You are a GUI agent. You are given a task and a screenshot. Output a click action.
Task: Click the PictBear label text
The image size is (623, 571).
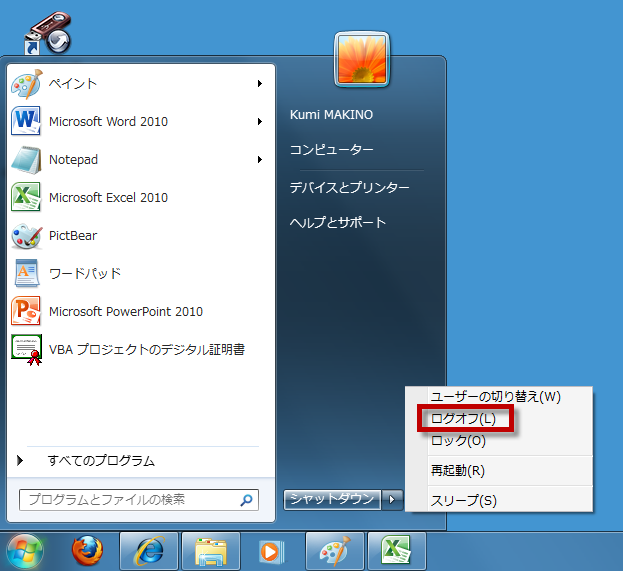[x=73, y=236]
